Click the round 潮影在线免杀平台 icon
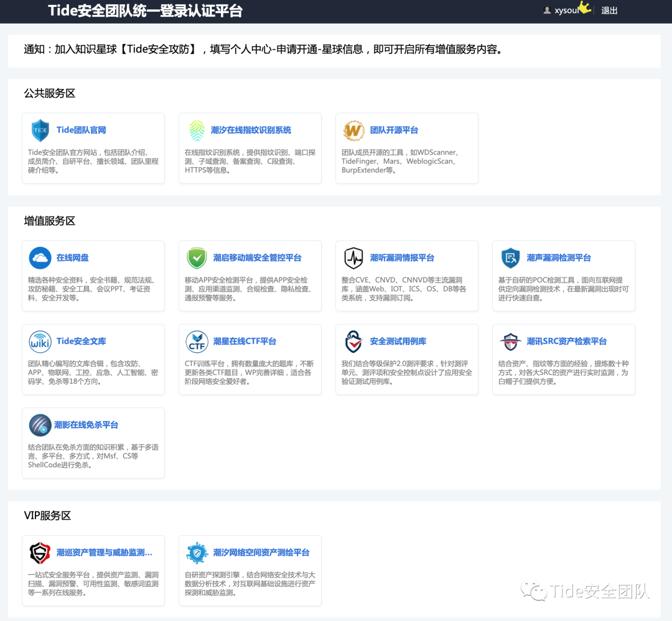Image resolution: width=672 pixels, height=621 pixels. pos(40,425)
